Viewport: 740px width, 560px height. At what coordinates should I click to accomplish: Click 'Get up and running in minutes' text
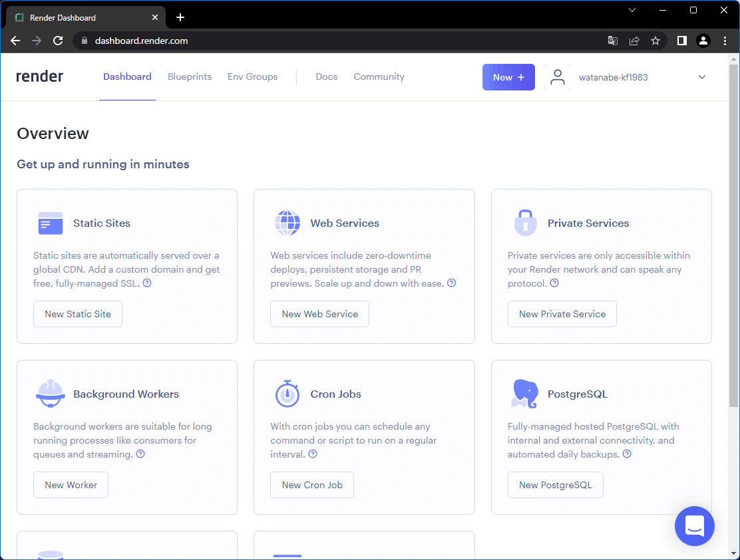[103, 164]
